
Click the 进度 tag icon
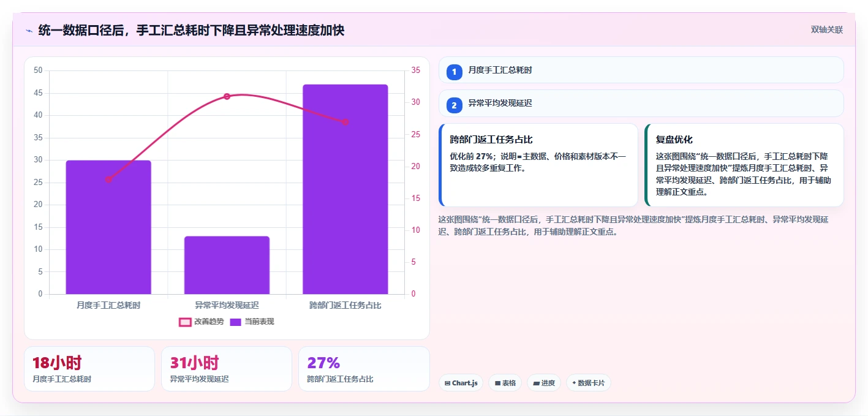(x=537, y=383)
